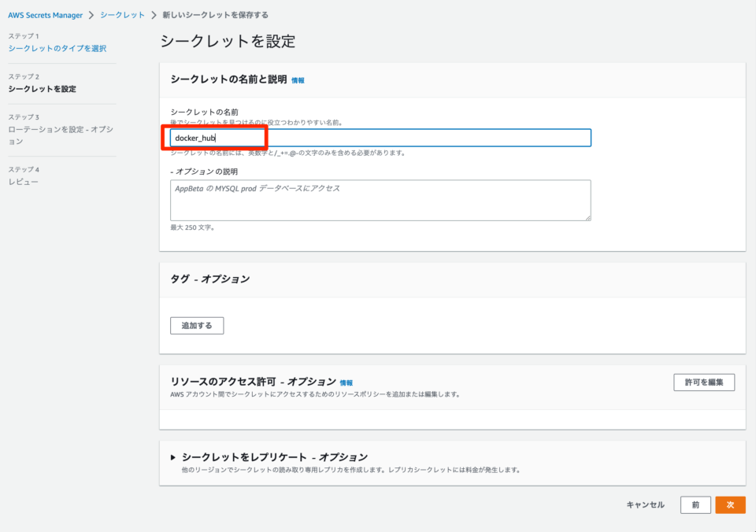
Task: Open 情報 link beside リソースのアクセス許可
Action: coord(346,383)
